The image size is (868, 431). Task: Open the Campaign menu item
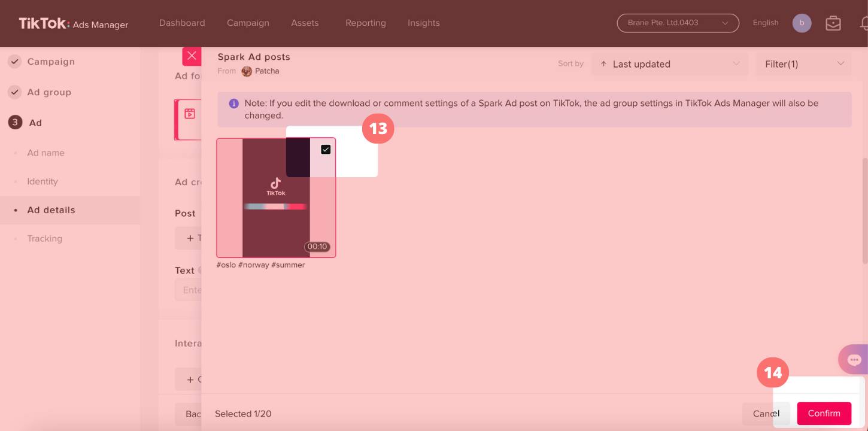[x=248, y=23]
